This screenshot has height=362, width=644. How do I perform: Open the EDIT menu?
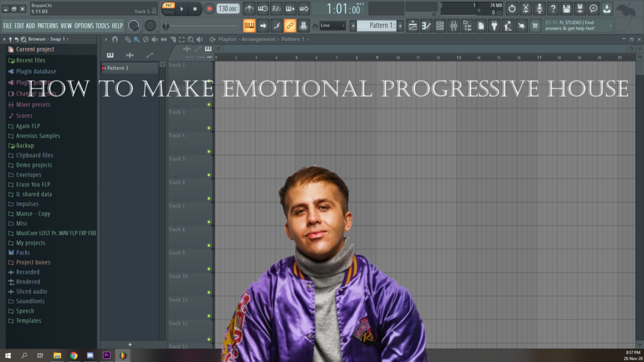pyautogui.click(x=19, y=26)
